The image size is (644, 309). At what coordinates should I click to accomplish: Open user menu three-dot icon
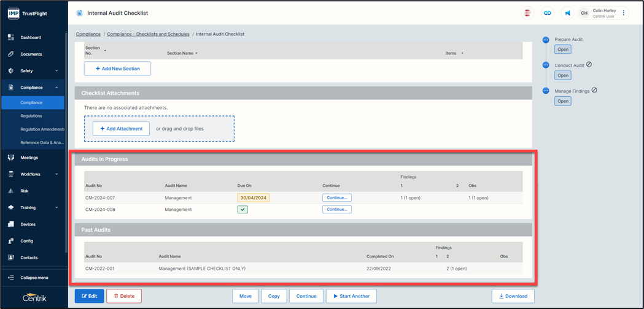tap(624, 13)
